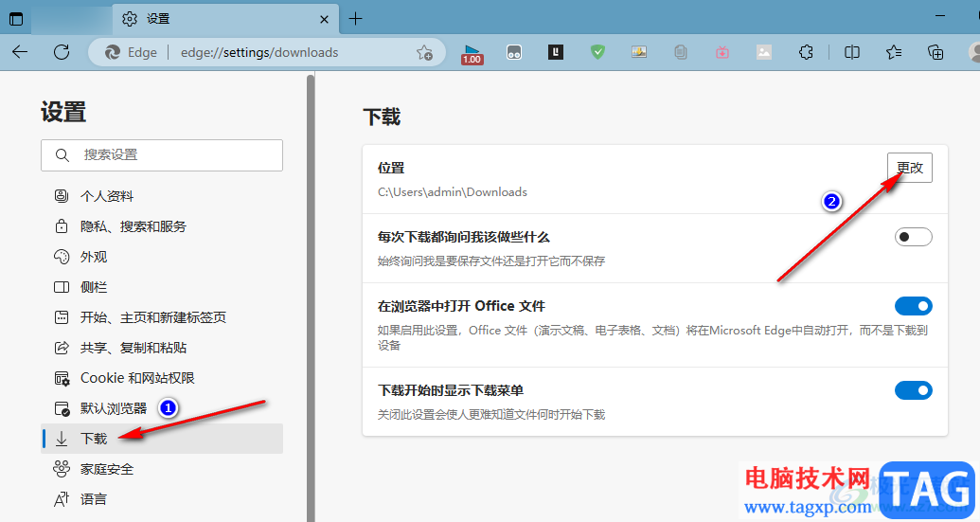Open the 1.00 speed extension icon

(472, 54)
